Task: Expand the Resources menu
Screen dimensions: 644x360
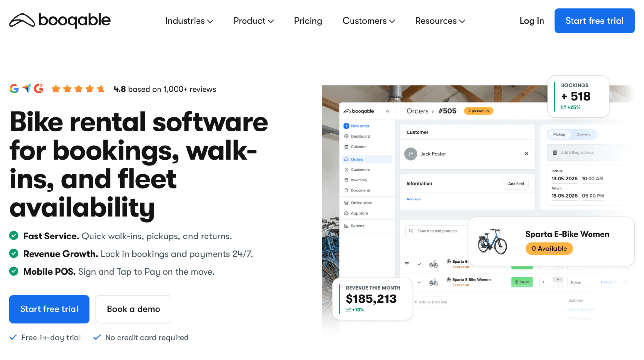Action: coord(440,21)
